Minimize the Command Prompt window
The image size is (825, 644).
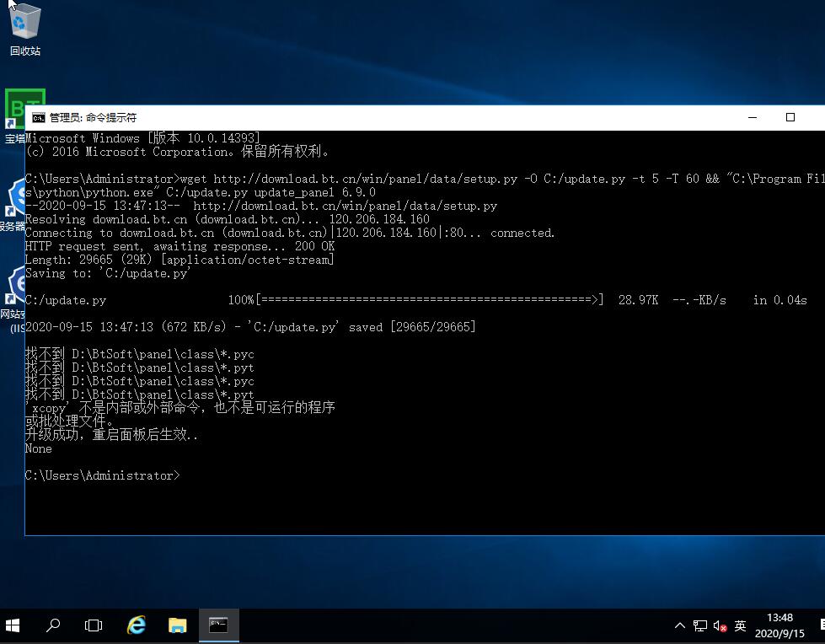(x=753, y=117)
